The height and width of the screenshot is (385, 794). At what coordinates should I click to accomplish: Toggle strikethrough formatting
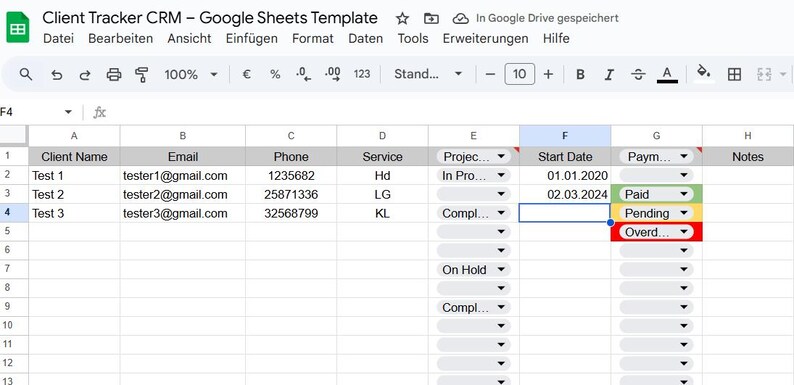[x=638, y=74]
